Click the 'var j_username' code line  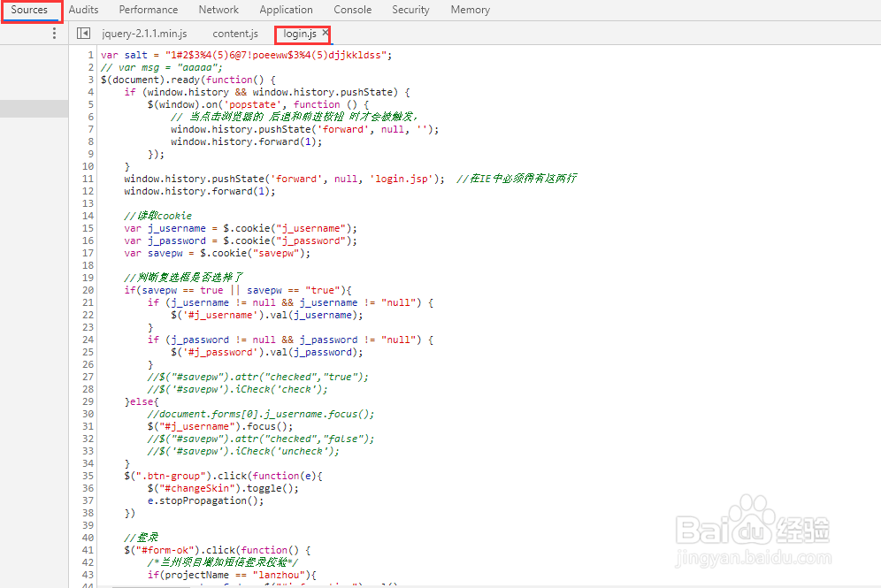pos(241,228)
